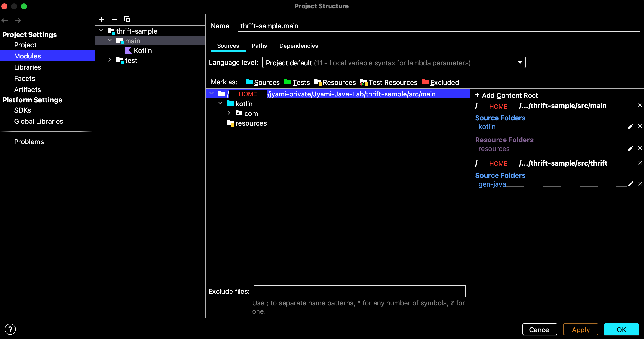Image resolution: width=644 pixels, height=339 pixels.
Task: Mark folder as Sources
Action: (x=263, y=82)
